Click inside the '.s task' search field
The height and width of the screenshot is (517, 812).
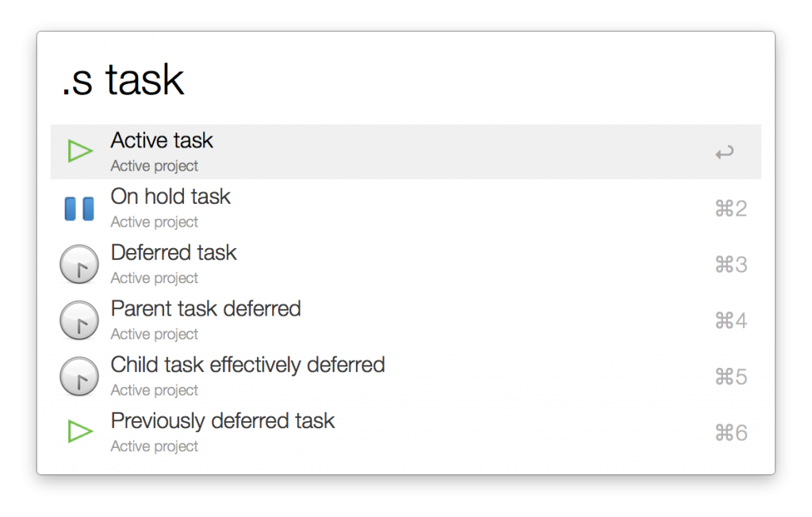[396, 80]
